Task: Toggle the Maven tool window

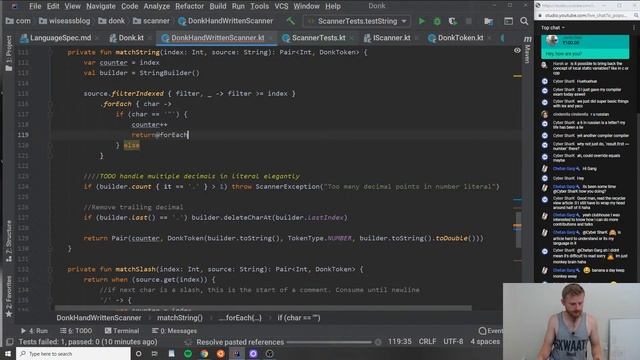Action: click(x=527, y=50)
